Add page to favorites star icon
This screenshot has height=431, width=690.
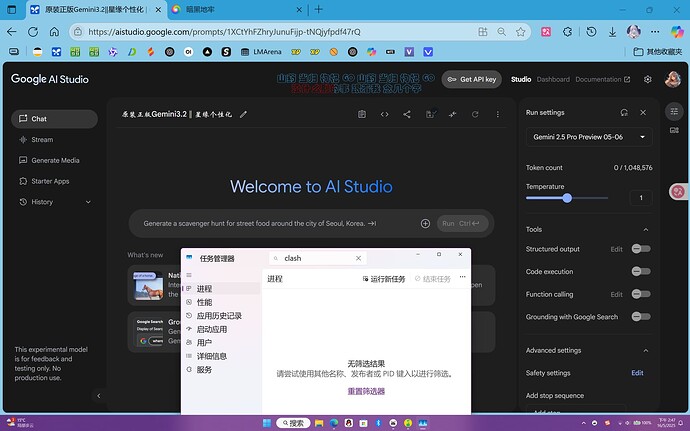(x=521, y=32)
